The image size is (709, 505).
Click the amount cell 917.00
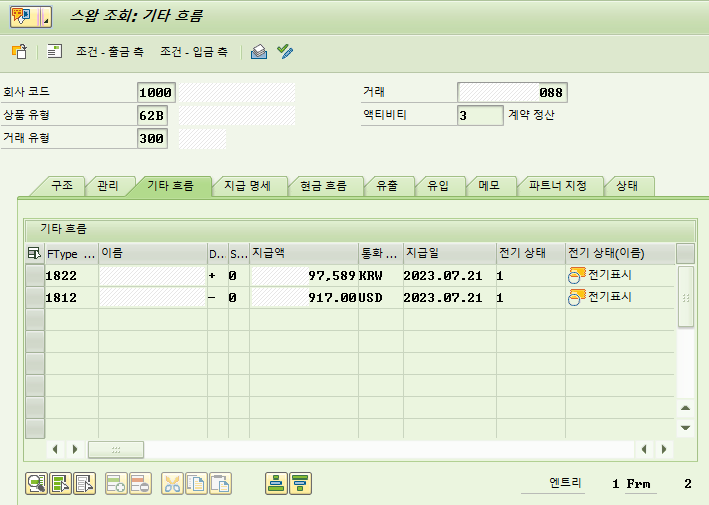pos(304,297)
